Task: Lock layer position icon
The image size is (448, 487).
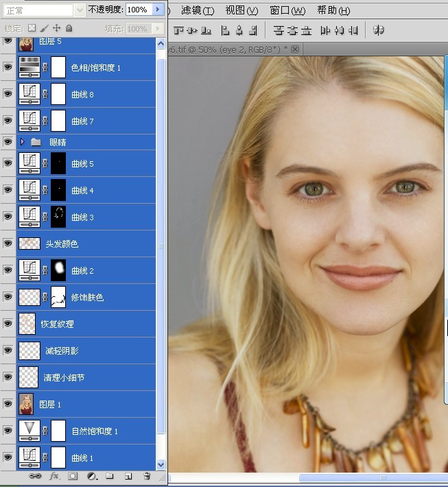Action: 56,28
